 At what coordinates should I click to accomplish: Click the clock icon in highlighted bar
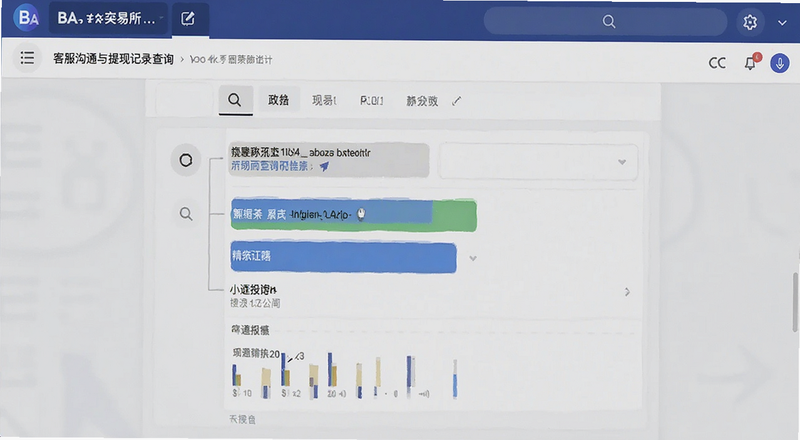point(361,214)
